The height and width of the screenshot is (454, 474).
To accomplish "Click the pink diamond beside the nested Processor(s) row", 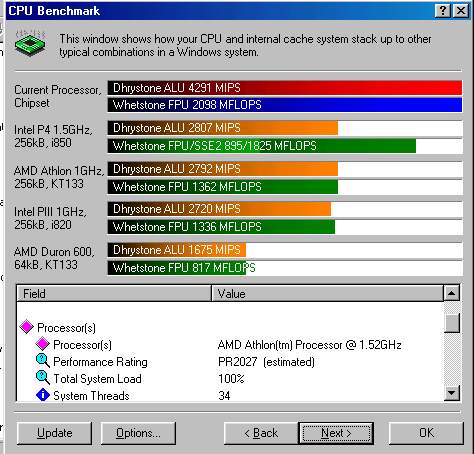I will (x=42, y=344).
